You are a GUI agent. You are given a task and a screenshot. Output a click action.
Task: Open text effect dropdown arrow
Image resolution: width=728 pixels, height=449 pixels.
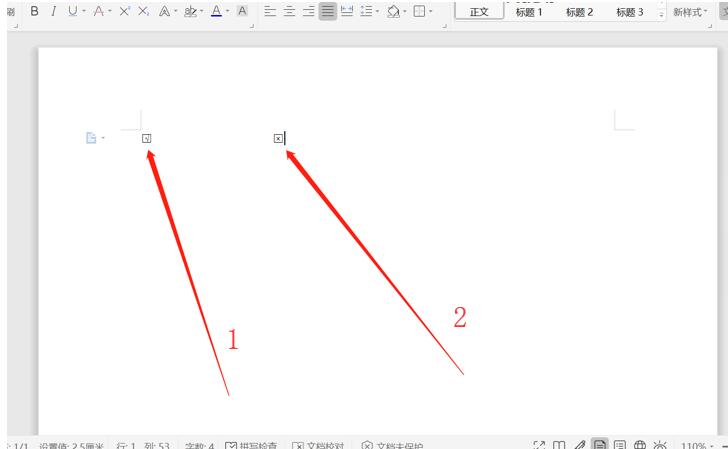coord(176,11)
